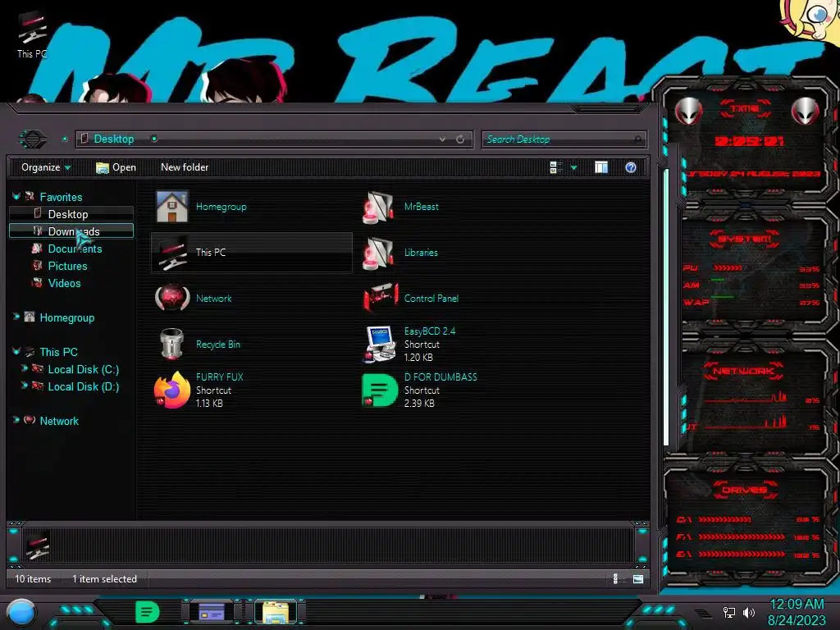Image resolution: width=840 pixels, height=630 pixels.
Task: Click the Search Desktop field
Action: click(564, 139)
